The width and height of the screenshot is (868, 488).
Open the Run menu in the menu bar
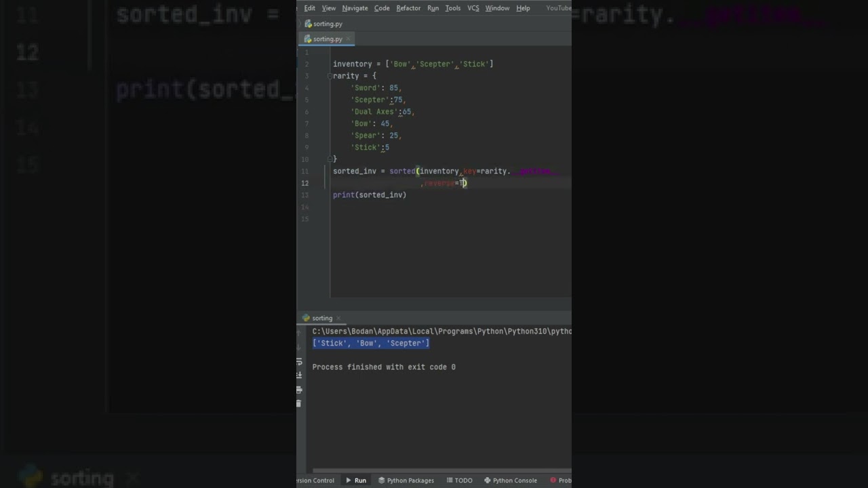click(x=433, y=8)
